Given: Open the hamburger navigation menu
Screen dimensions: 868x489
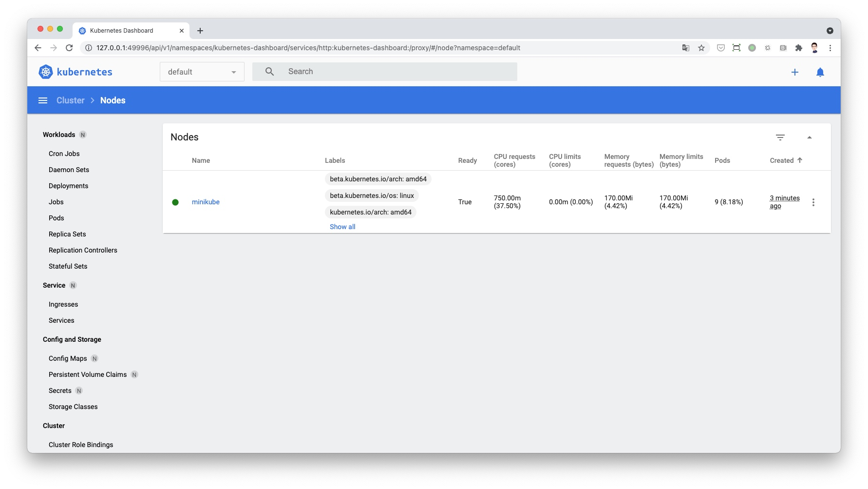Looking at the screenshot, I should [x=43, y=100].
